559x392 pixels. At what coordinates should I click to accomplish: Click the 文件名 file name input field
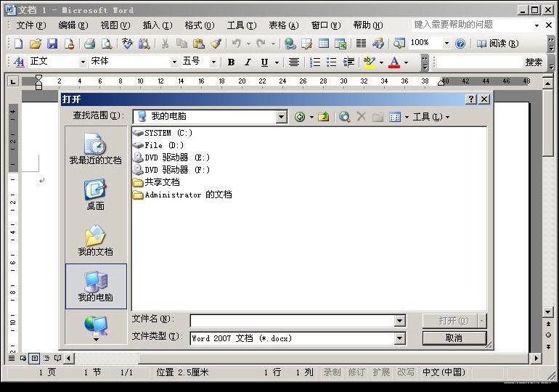(x=293, y=321)
